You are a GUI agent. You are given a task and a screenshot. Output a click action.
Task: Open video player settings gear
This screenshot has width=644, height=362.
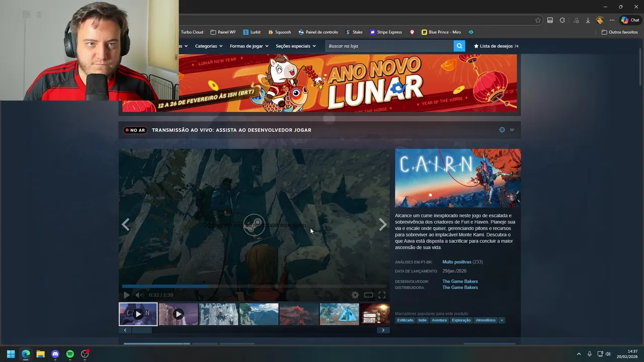click(x=355, y=295)
